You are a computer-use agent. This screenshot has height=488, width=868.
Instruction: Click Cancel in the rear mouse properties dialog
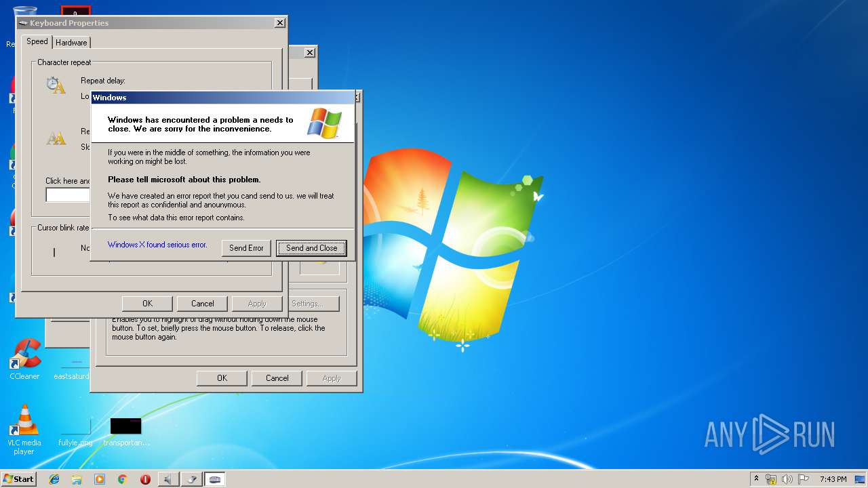point(277,378)
